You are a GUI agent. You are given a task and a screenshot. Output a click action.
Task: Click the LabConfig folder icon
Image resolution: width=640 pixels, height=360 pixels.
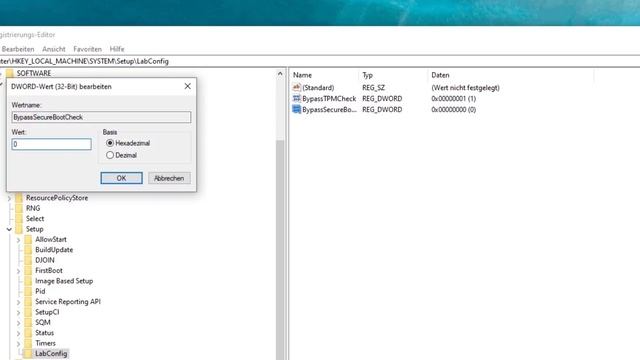click(28, 353)
